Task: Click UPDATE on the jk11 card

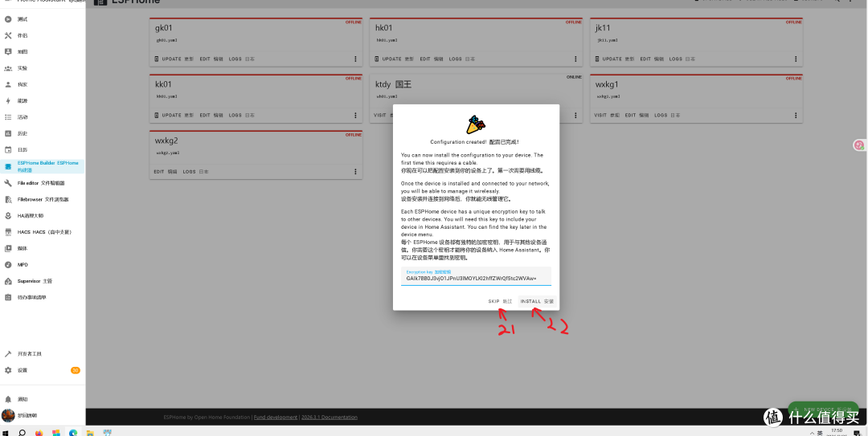Action: click(x=618, y=59)
